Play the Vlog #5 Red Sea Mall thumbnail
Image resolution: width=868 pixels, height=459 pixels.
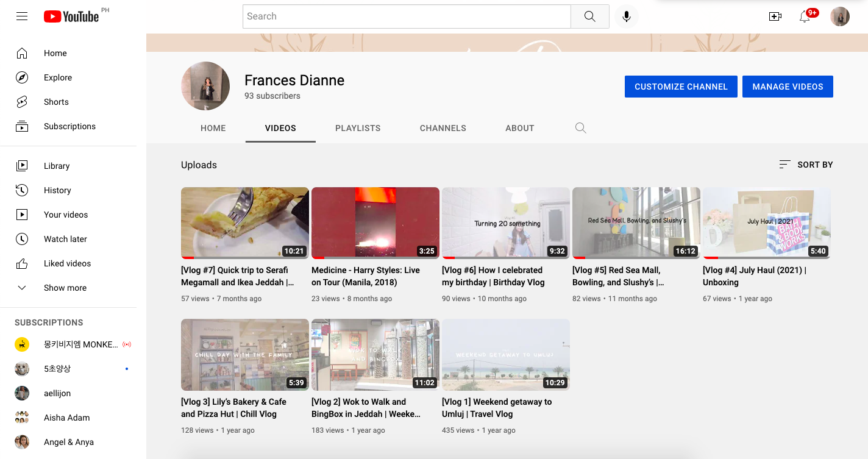(x=636, y=223)
